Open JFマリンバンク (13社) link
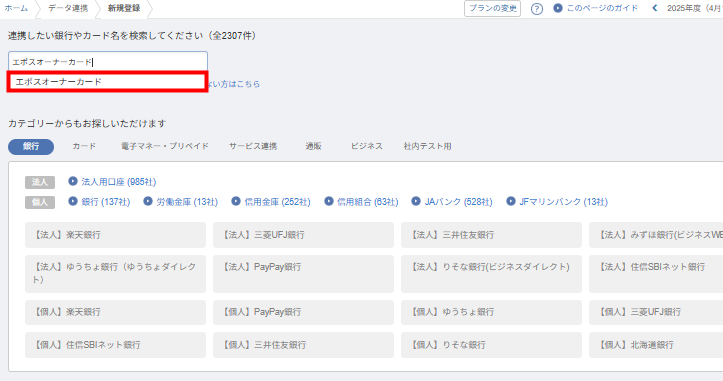The image size is (723, 381). 563,202
